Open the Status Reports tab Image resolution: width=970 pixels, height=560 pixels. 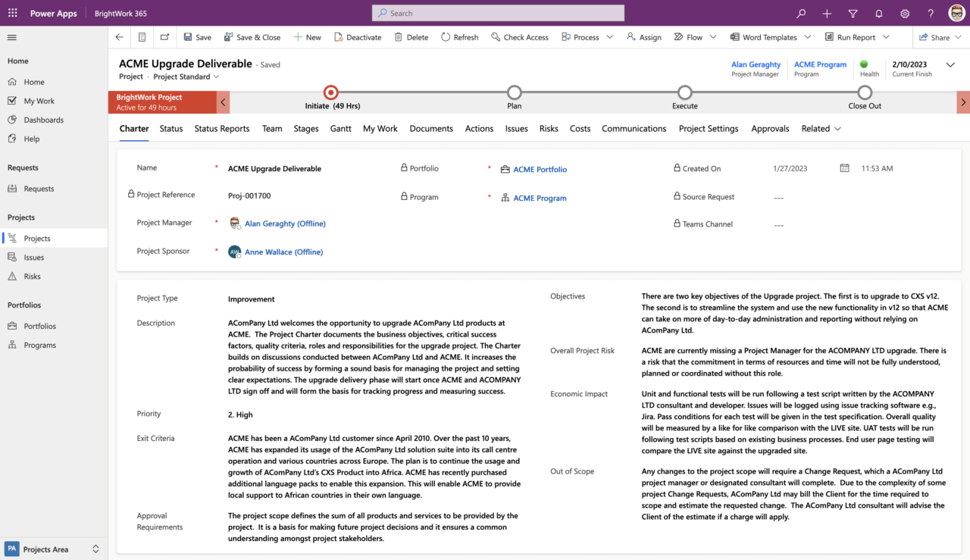pos(221,129)
